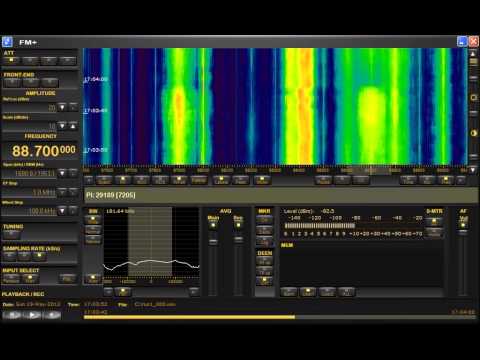Click the lit first S-MTR button
The image size is (480, 360).
point(434,221)
